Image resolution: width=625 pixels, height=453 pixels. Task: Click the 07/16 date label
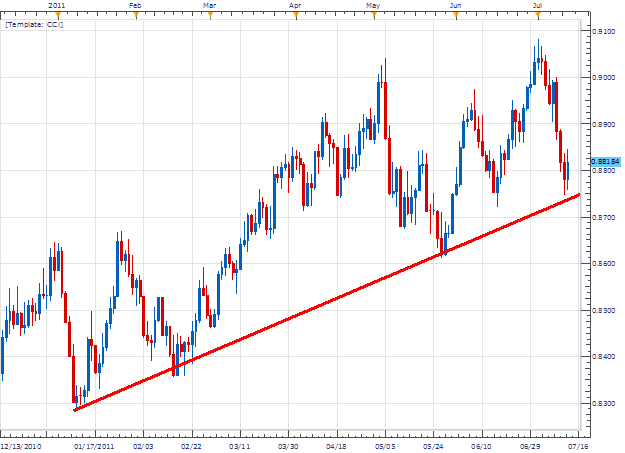point(578,446)
